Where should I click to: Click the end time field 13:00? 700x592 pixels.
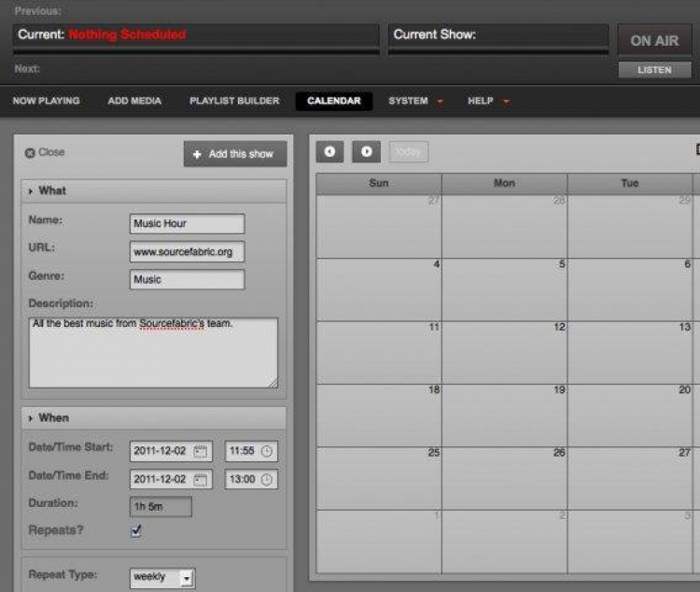click(x=251, y=480)
